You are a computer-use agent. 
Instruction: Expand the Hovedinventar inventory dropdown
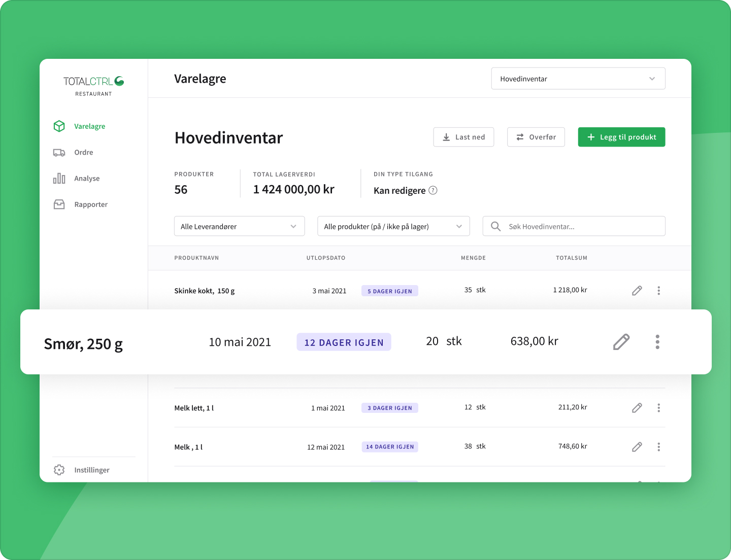click(578, 79)
